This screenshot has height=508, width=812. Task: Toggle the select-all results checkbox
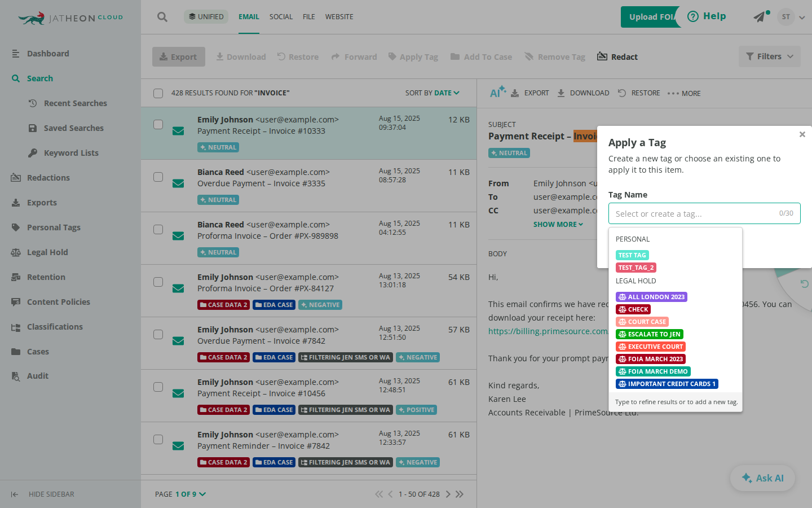[x=158, y=93]
